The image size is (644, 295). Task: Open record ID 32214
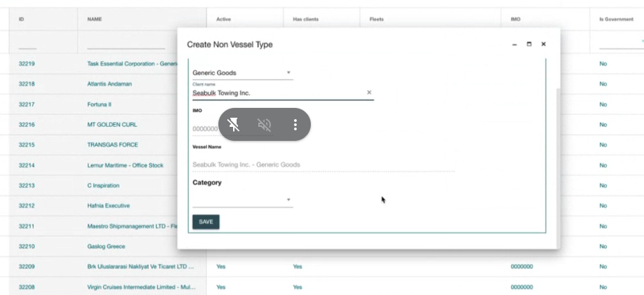[27, 165]
